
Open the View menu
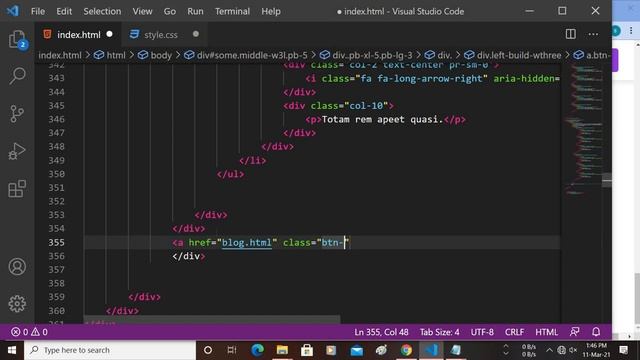pyautogui.click(x=142, y=11)
